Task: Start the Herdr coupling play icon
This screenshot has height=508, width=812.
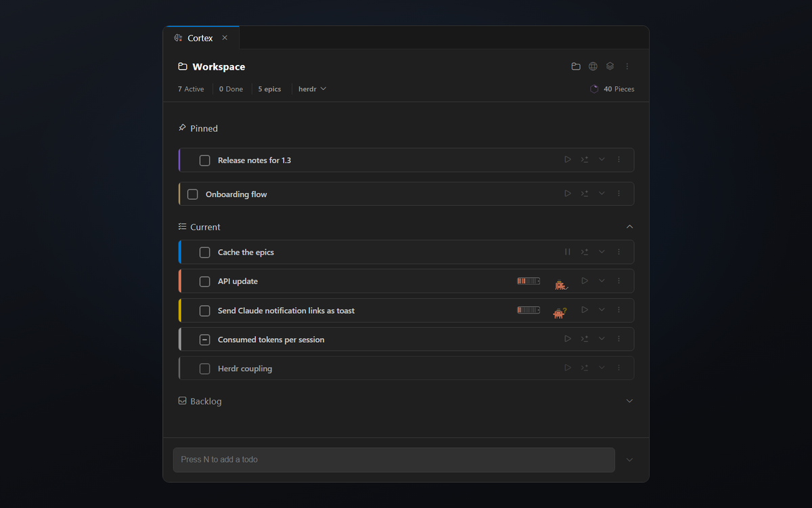Action: point(568,368)
